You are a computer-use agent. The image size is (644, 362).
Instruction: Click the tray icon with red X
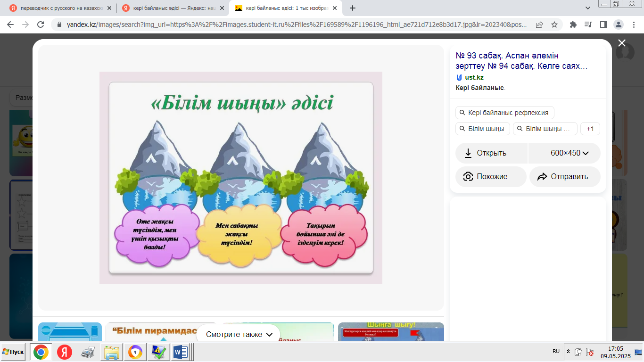point(589,352)
